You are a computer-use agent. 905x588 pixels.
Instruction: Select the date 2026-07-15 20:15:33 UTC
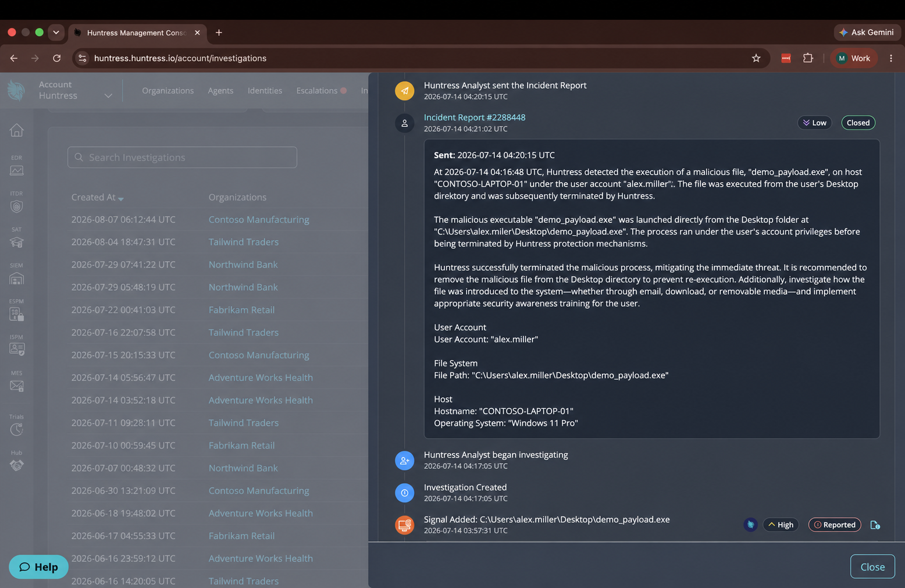click(123, 355)
